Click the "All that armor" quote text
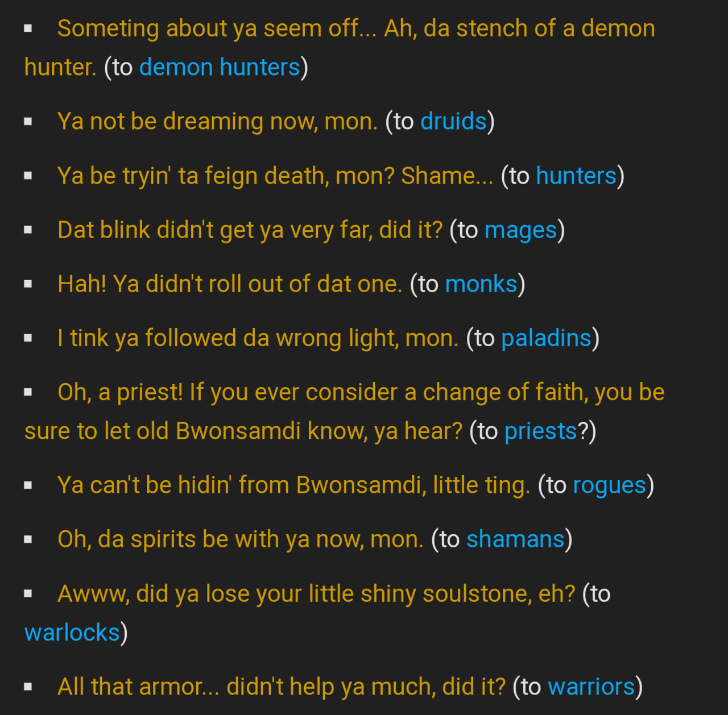This screenshot has width=728, height=715. tap(281, 687)
